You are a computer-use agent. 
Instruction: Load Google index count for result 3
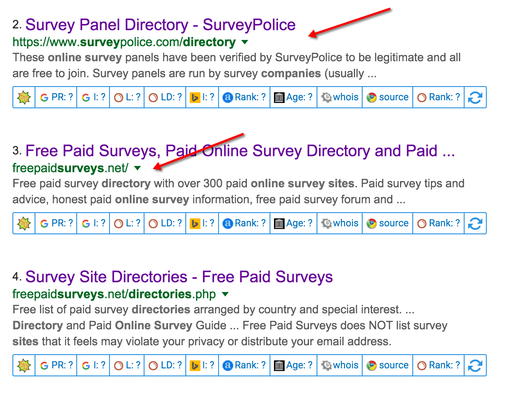click(93, 223)
